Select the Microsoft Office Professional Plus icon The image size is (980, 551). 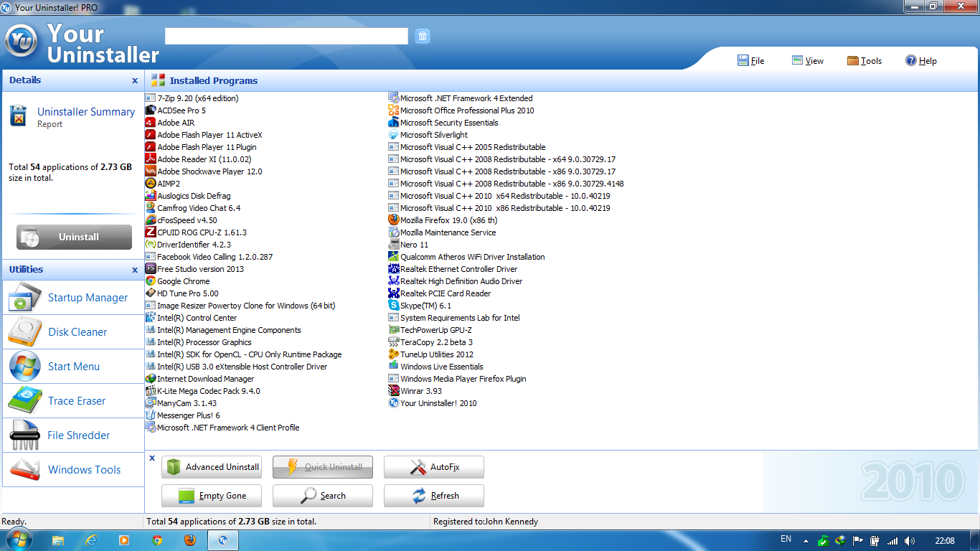point(394,110)
